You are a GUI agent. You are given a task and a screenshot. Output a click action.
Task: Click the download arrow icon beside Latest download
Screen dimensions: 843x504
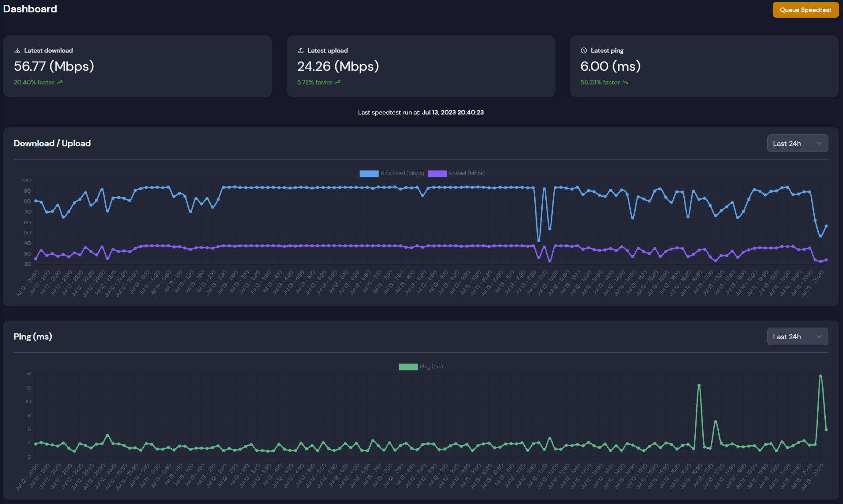click(17, 50)
